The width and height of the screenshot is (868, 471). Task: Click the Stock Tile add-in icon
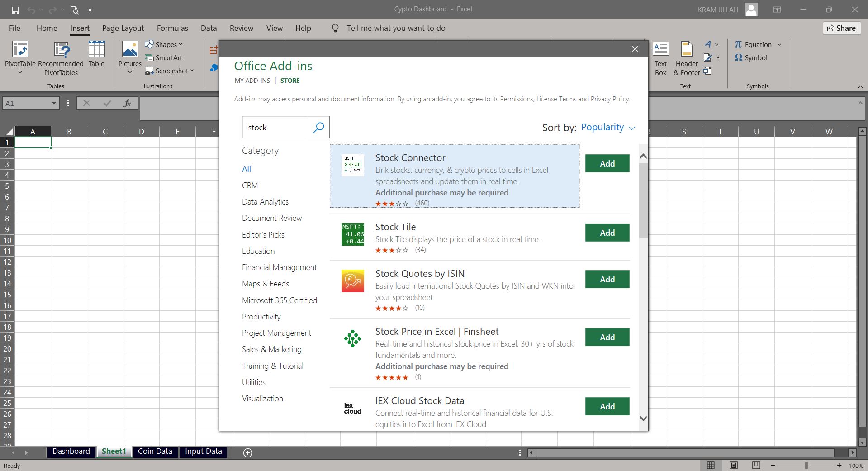(353, 234)
